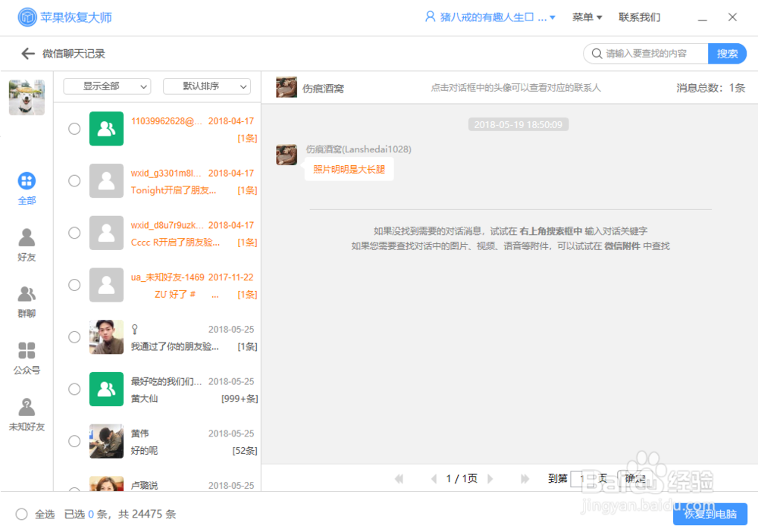Screen dimensions: 758x532
Task: Click the [999+条] count of 最好吃的我们们
Action: coord(240,399)
